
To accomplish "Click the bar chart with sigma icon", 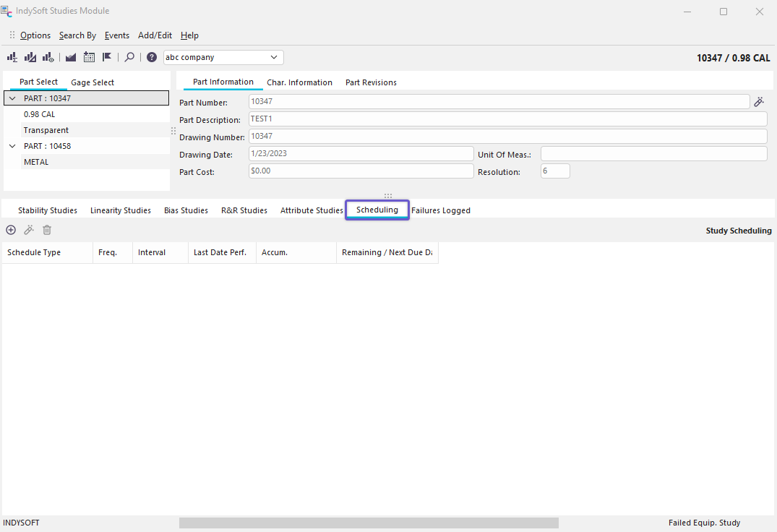I will coord(12,57).
